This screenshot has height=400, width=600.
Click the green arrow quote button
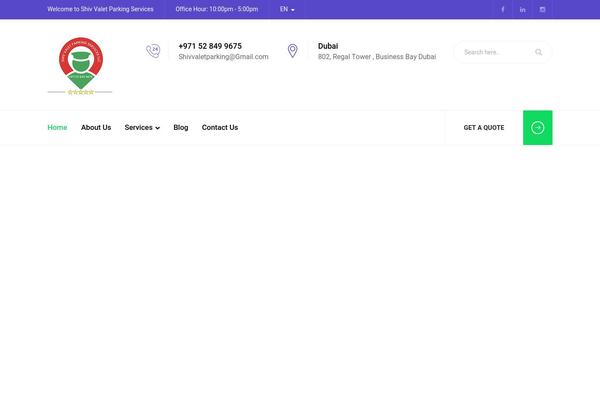pyautogui.click(x=538, y=127)
